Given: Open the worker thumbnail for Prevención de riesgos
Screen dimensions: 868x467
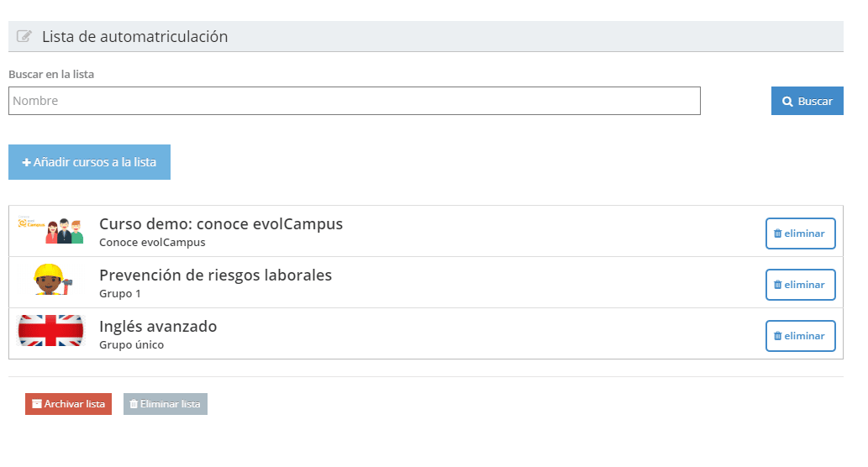Looking at the screenshot, I should (51, 280).
